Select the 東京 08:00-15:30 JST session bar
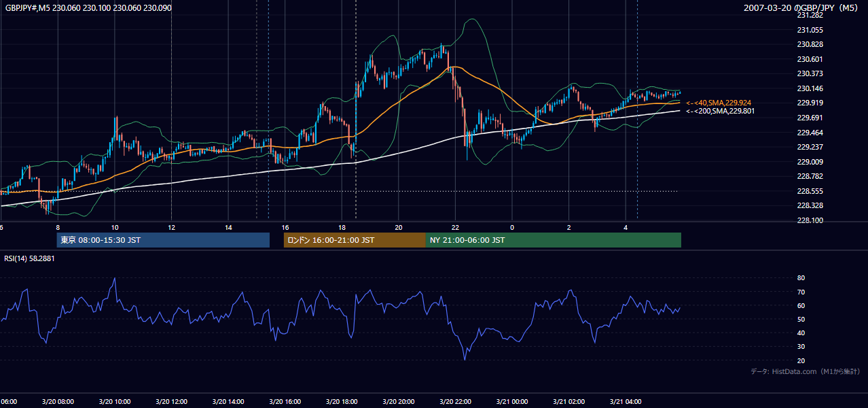The width and height of the screenshot is (868, 408). (163, 240)
